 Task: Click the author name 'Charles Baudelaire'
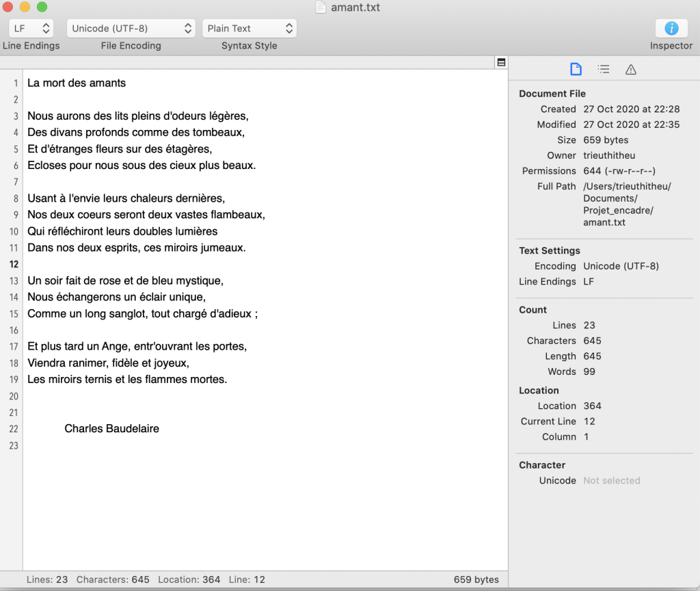pos(111,429)
